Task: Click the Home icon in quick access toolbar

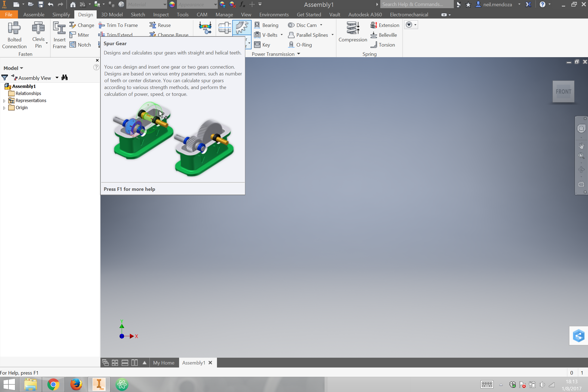Action: pos(73,4)
